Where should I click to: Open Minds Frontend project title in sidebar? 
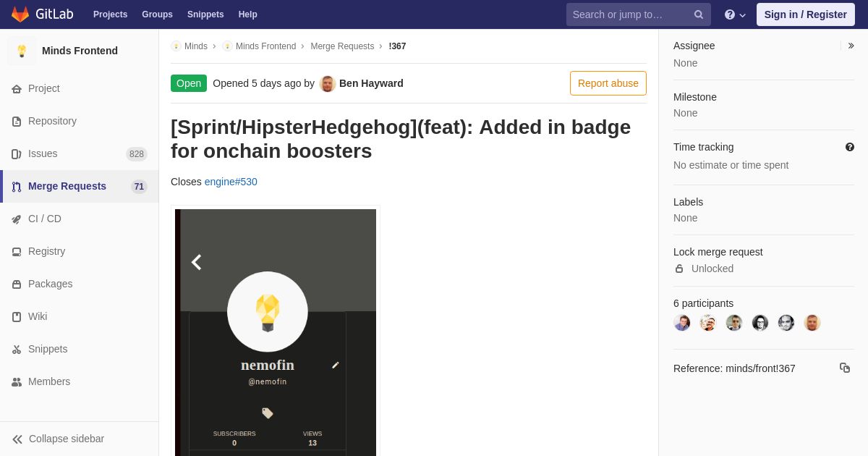coord(80,51)
